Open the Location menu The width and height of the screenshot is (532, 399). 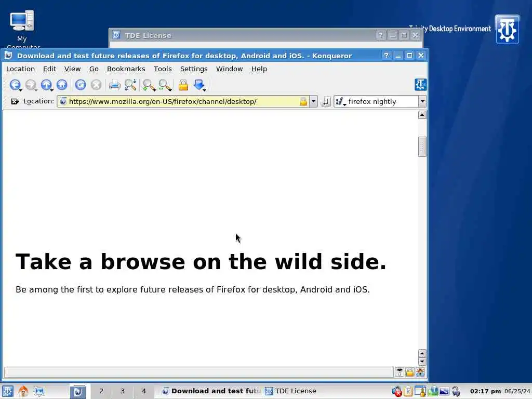click(x=20, y=69)
